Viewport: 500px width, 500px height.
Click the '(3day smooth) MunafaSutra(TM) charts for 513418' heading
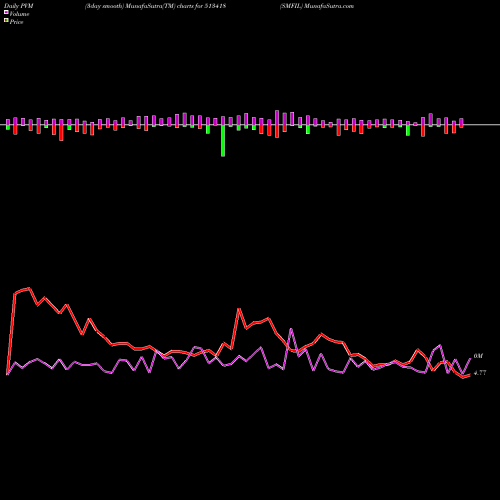(x=155, y=6)
